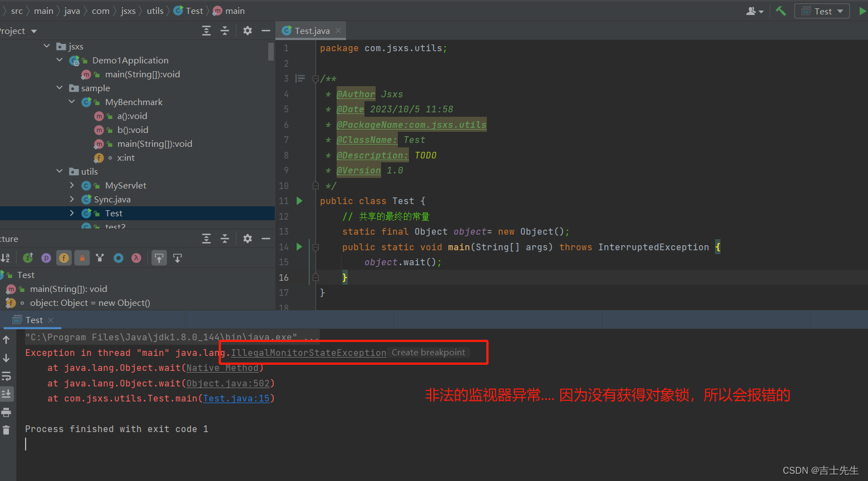Click the run gutter arrow on line 14
The image size is (868, 481).
pyautogui.click(x=299, y=246)
